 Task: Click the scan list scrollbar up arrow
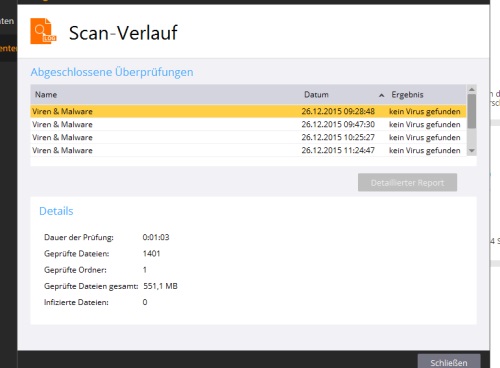[471, 89]
